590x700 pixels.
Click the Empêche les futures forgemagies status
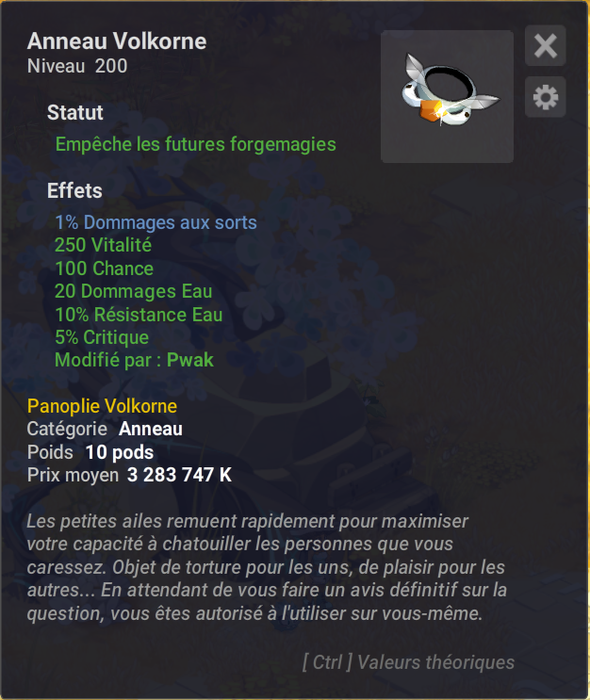click(x=196, y=145)
